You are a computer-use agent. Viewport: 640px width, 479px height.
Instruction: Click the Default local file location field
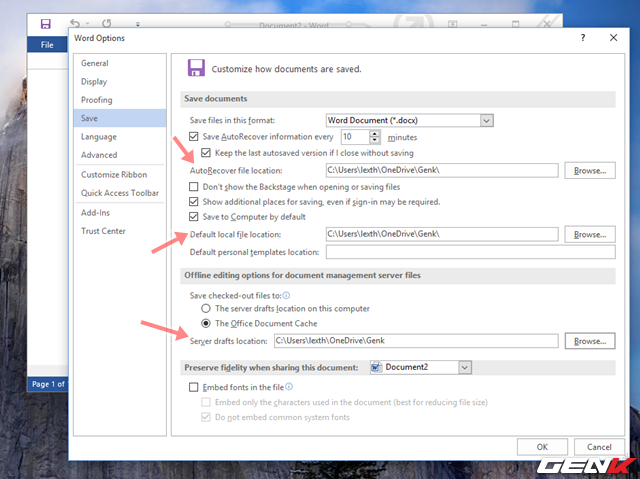[442, 234]
